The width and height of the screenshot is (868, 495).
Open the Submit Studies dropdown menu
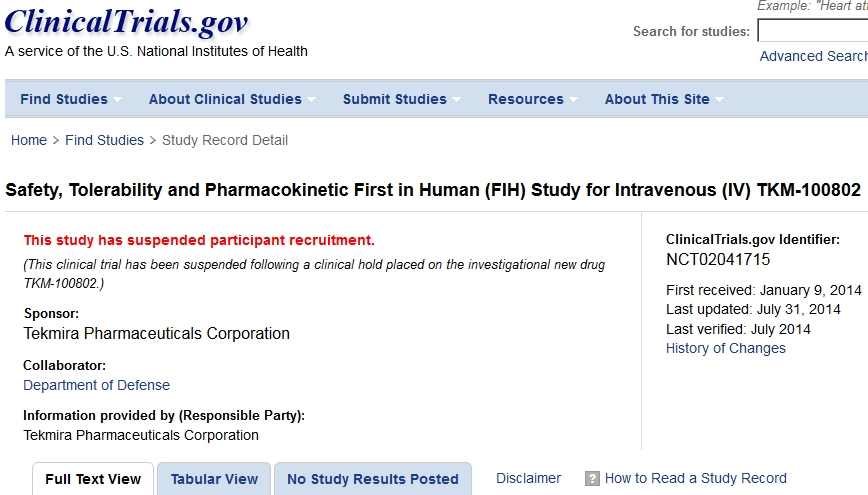pos(402,99)
